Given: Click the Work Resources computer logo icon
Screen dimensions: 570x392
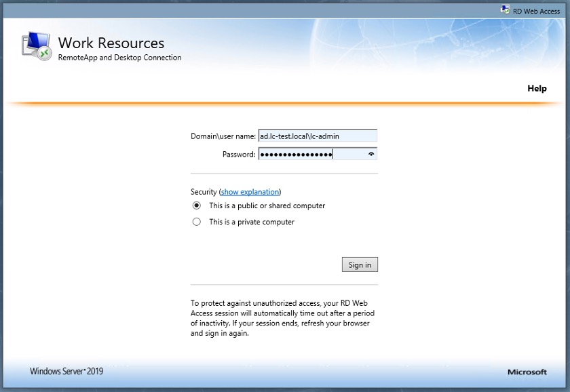Looking at the screenshot, I should pos(37,46).
